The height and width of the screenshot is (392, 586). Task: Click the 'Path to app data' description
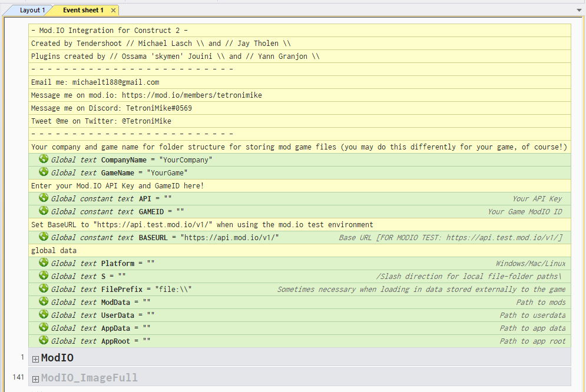tap(532, 328)
